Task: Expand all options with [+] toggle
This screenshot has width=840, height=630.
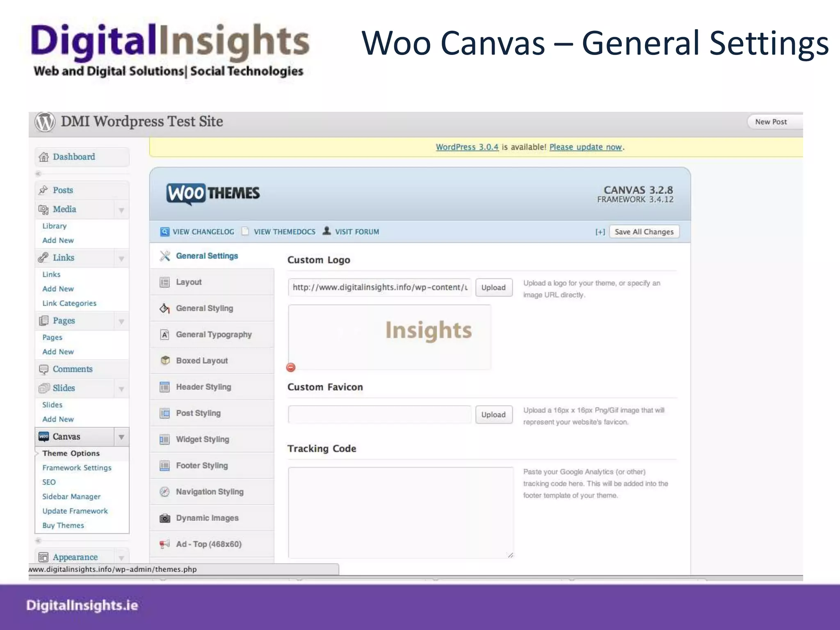Action: point(600,232)
